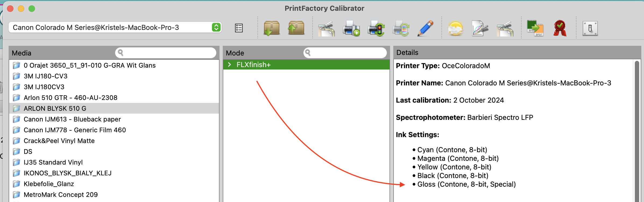
Task: Select media 'DS'
Action: coord(114,151)
